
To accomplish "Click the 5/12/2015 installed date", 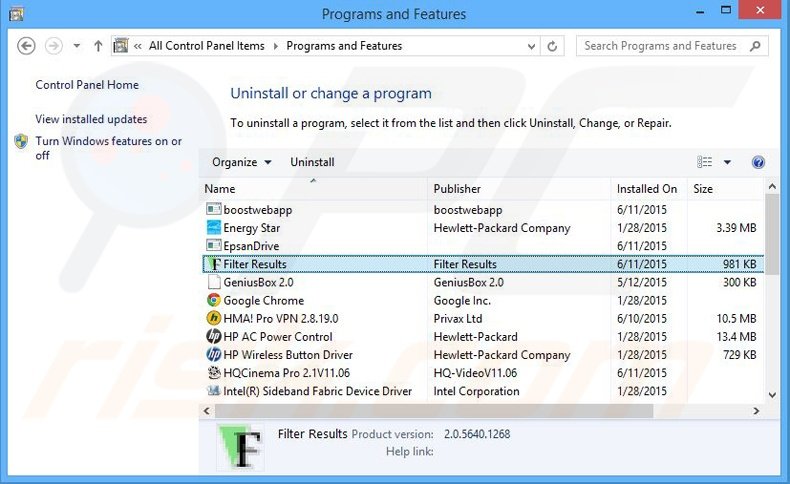I will (x=641, y=283).
